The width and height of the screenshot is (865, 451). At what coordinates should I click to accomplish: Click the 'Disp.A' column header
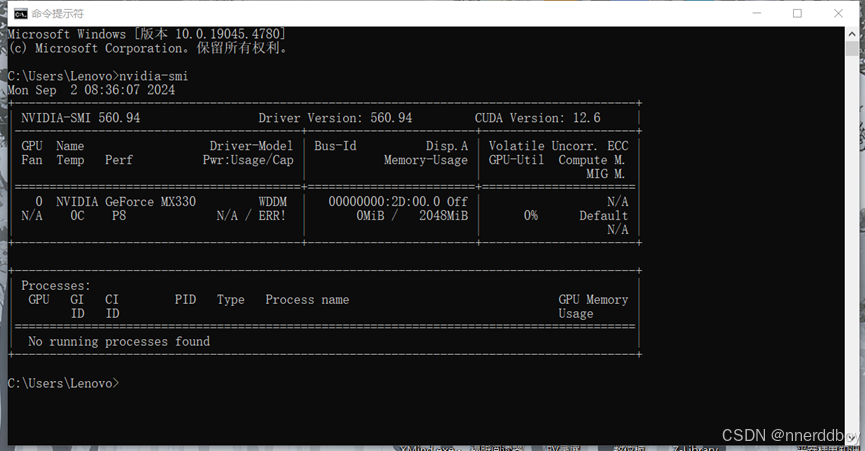(x=447, y=146)
